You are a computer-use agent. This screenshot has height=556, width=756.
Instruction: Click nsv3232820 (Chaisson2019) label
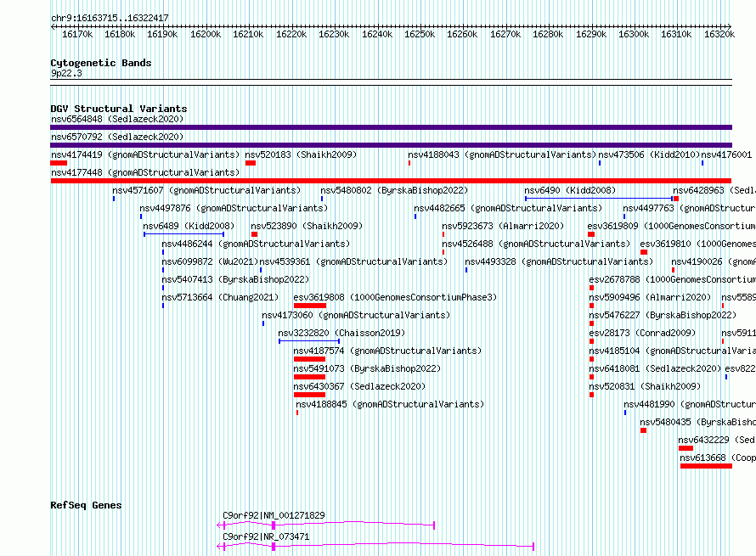click(341, 333)
